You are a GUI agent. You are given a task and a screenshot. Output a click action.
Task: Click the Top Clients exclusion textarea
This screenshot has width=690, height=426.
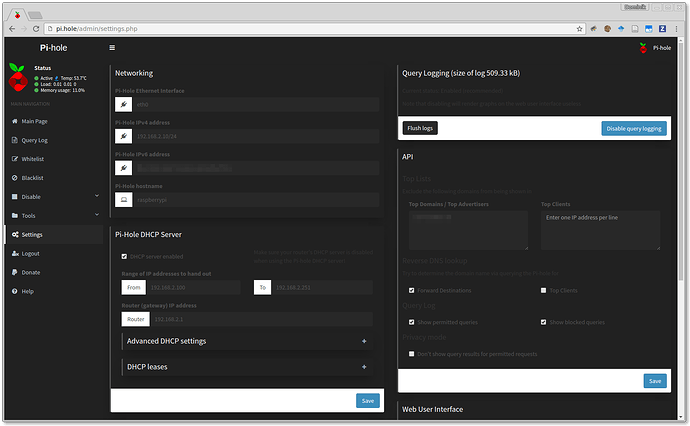[x=600, y=230]
